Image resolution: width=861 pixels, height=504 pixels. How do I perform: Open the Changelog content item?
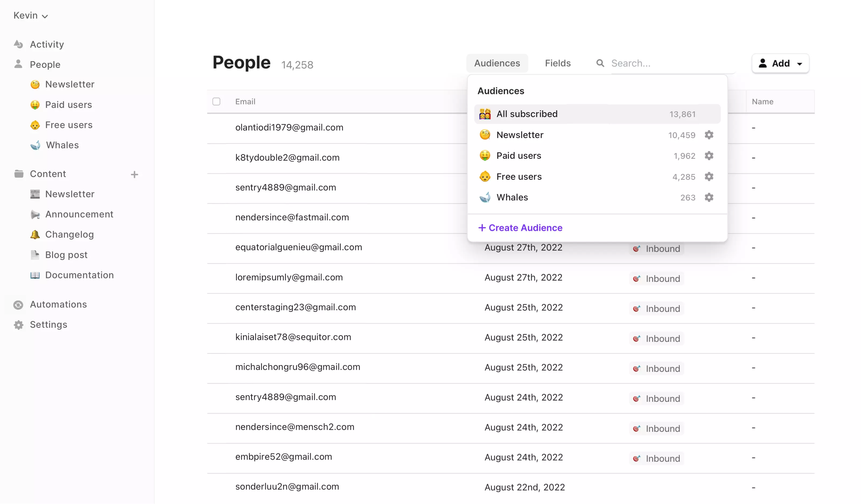click(69, 235)
